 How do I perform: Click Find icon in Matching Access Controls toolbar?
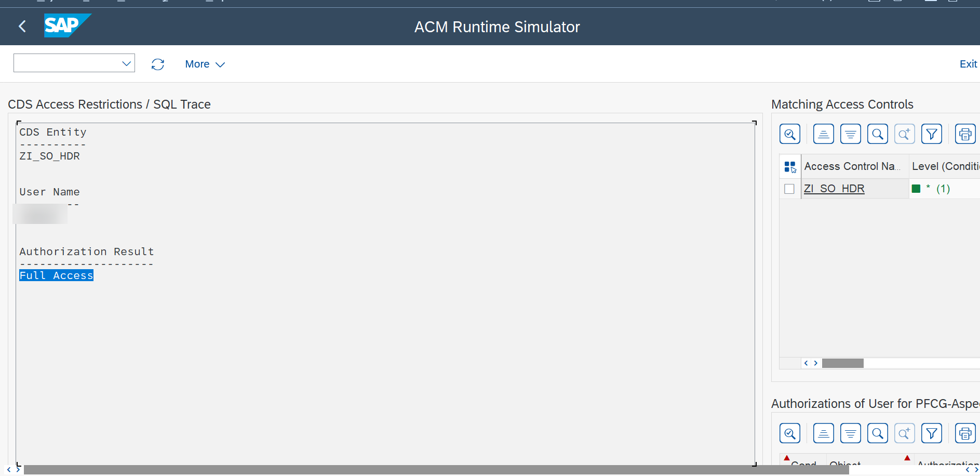(x=877, y=135)
